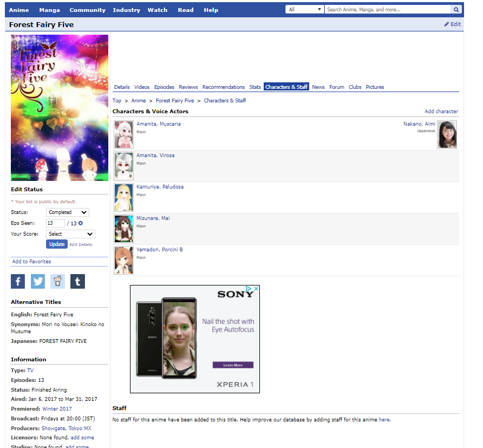
Task: Click Mizunara Mai character thumbnail
Action: click(124, 229)
